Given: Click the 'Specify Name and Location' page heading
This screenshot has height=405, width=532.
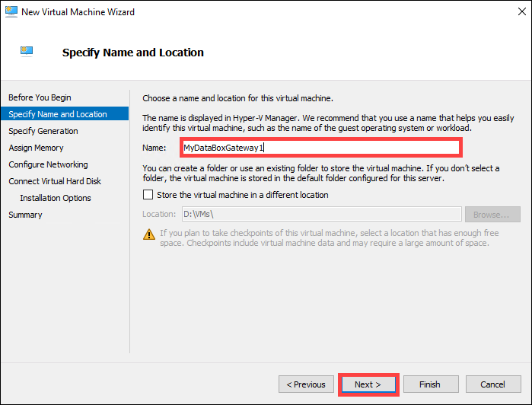Looking at the screenshot, I should [133, 53].
